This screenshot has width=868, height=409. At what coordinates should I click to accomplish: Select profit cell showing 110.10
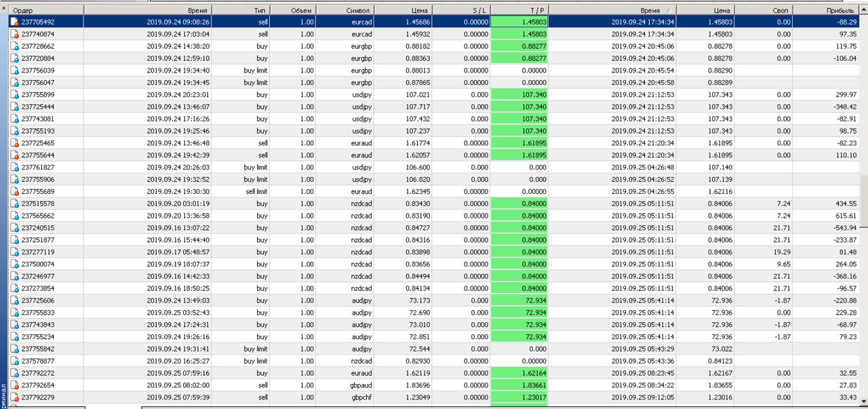[826, 155]
